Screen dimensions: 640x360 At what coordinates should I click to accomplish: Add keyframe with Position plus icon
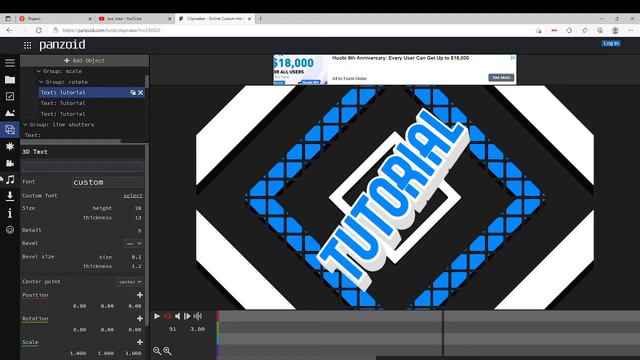(x=140, y=295)
